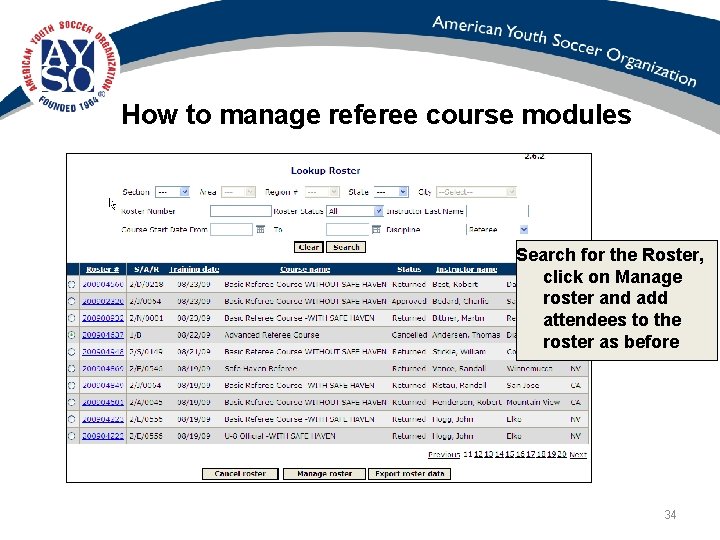The width and height of the screenshot is (720, 540).
Task: Open the City --Select-- dropdown
Action: tap(476, 192)
